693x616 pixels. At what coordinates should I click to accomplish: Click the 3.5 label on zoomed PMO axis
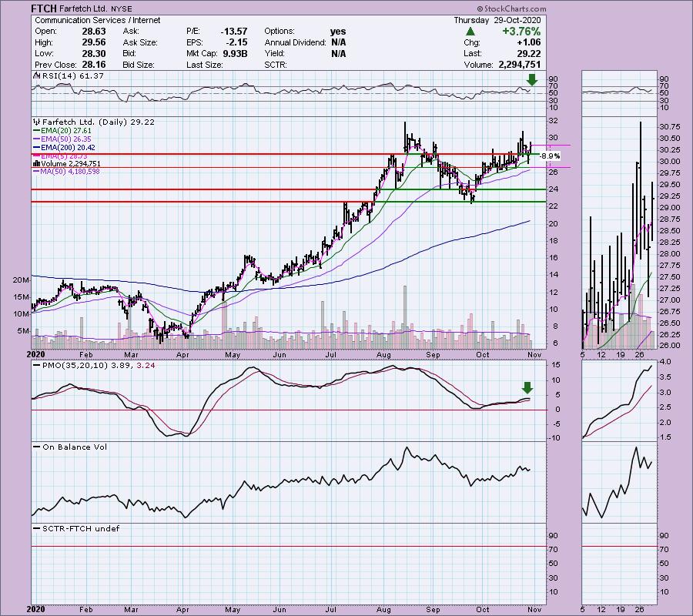pos(665,377)
